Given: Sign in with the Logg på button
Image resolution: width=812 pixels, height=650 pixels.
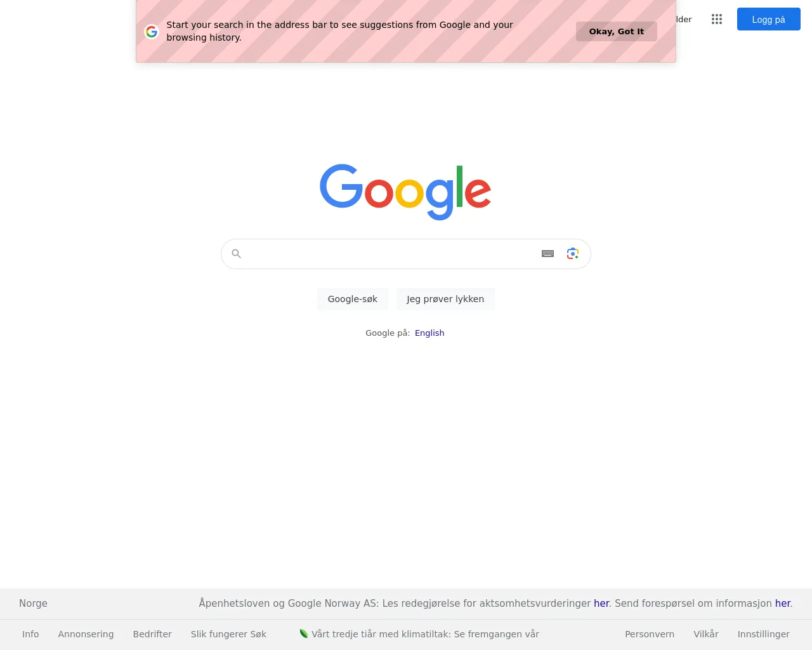Looking at the screenshot, I should 769,20.
